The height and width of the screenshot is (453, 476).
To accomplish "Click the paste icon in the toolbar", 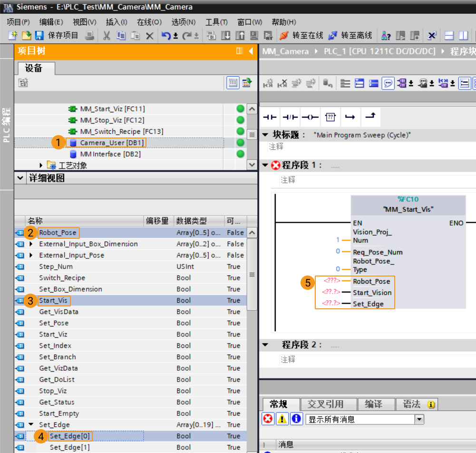I will tap(135, 36).
